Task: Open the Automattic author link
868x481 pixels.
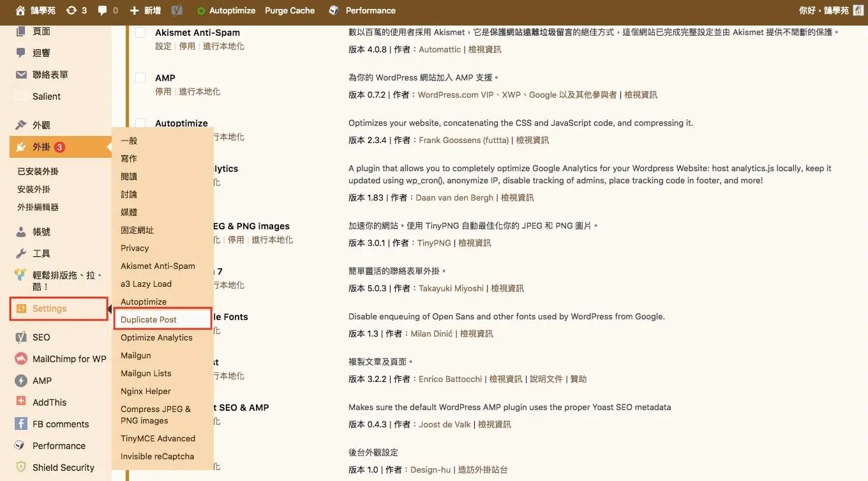Action: 440,49
